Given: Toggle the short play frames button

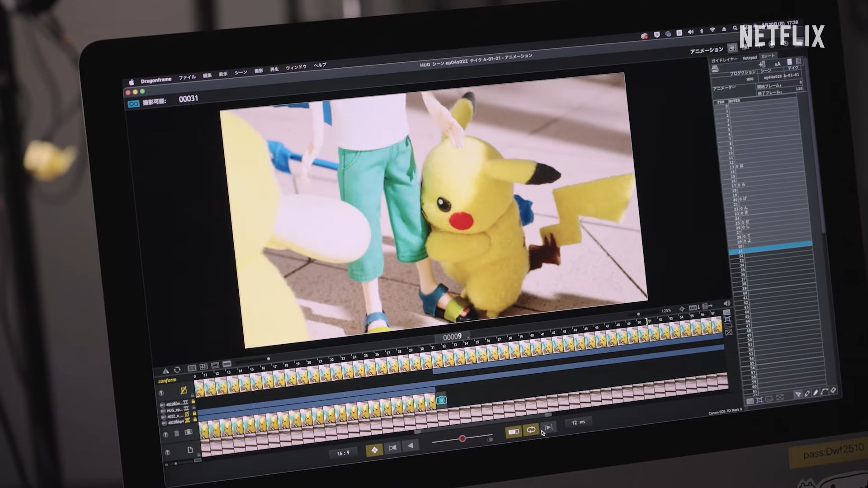Looking at the screenshot, I should pyautogui.click(x=514, y=432).
